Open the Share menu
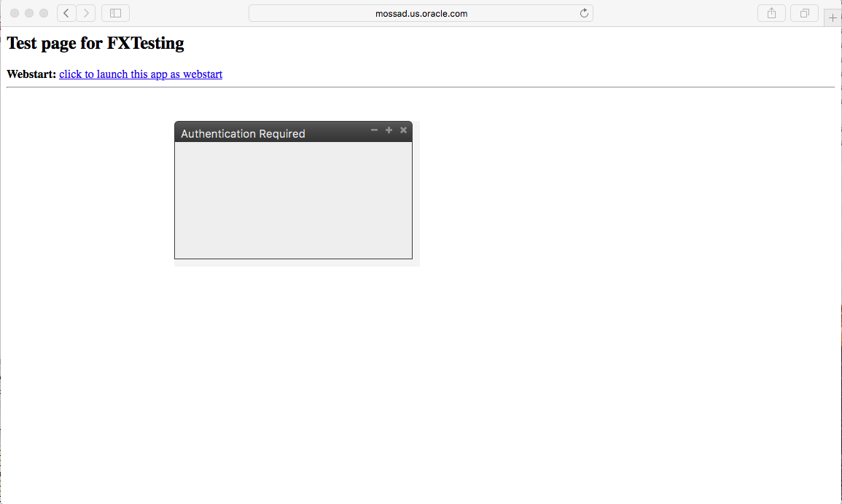Screen dimensions: 842x504 point(771,13)
